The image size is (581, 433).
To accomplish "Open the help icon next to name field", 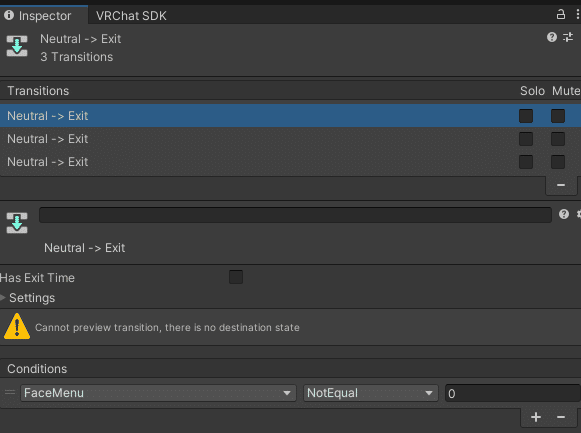I will pos(564,214).
